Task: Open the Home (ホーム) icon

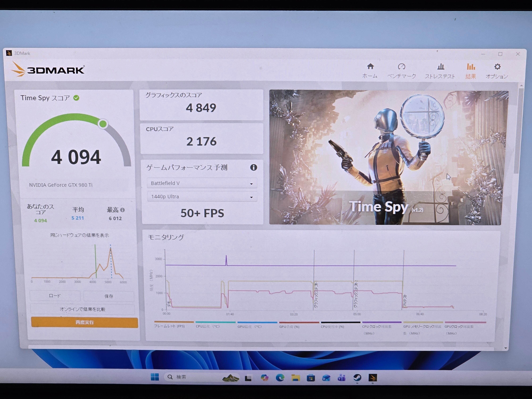Action: coord(370,66)
